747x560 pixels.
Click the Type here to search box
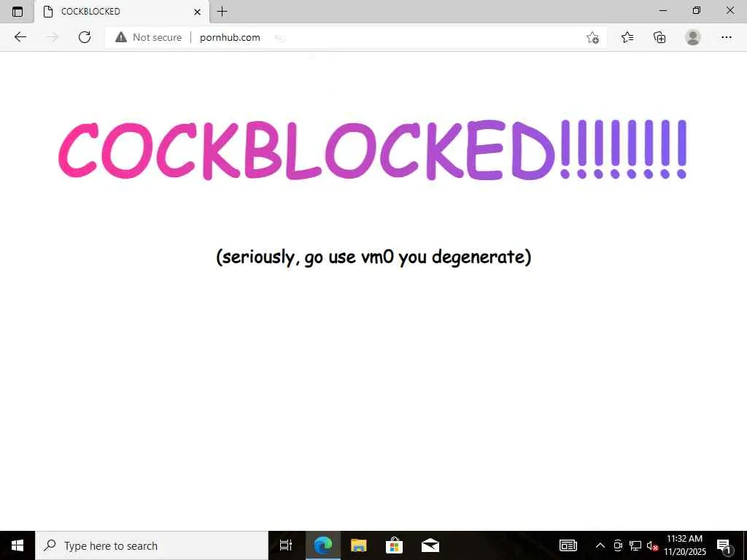(152, 545)
